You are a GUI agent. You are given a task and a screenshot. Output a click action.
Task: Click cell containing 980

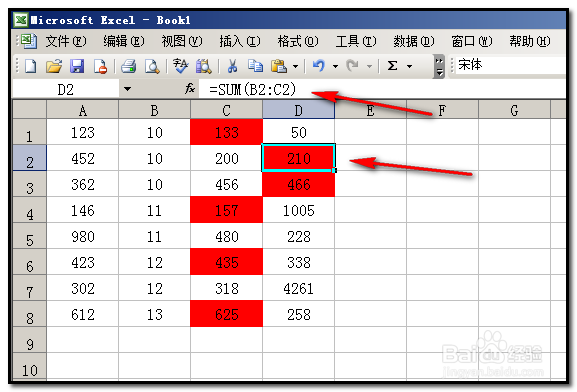(82, 236)
